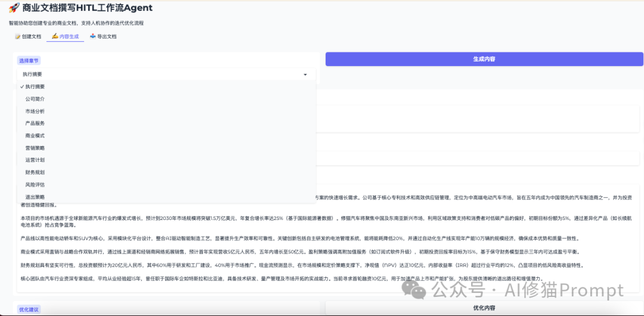Viewport: 644px width, 316px height.
Task: Click the paragraph starting 财务规划具有坚实可行性
Action: [x=302, y=265]
